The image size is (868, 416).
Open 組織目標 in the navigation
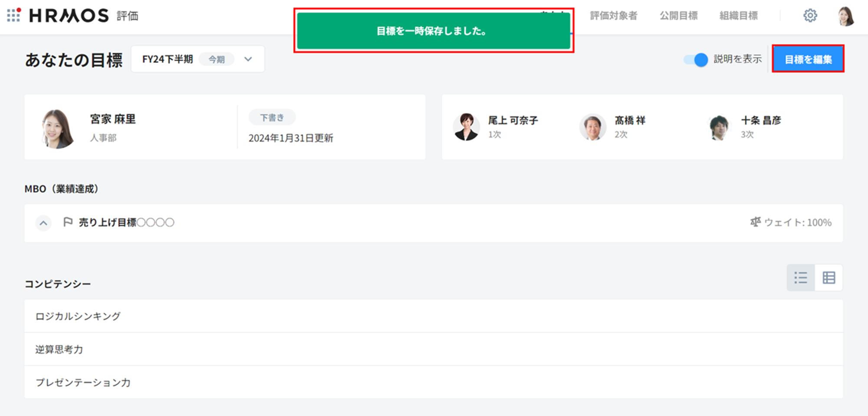tap(738, 16)
